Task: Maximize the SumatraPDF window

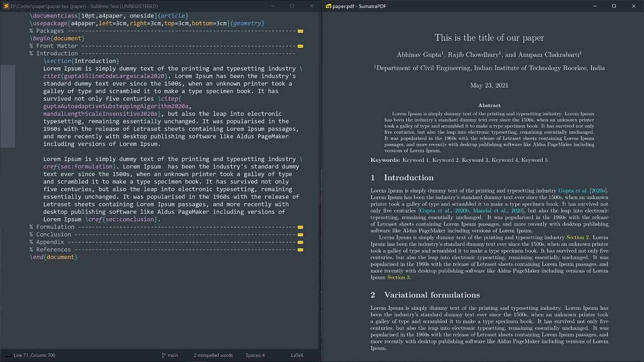Action: [x=614, y=6]
